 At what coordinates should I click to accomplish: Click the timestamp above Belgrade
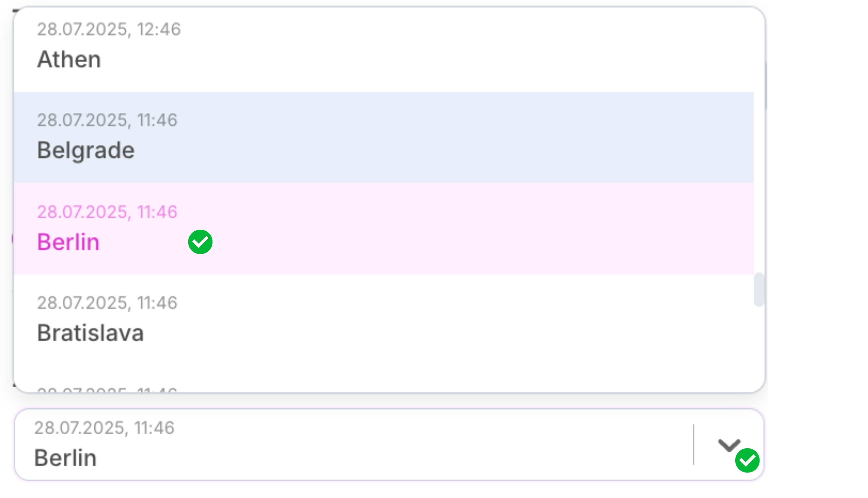107,120
